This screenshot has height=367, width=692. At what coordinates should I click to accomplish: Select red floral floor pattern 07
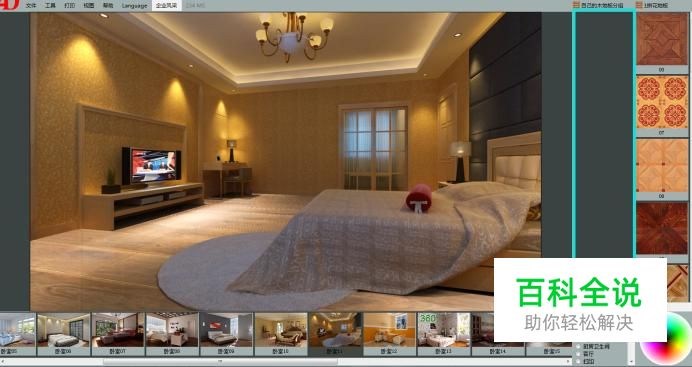pos(662,106)
